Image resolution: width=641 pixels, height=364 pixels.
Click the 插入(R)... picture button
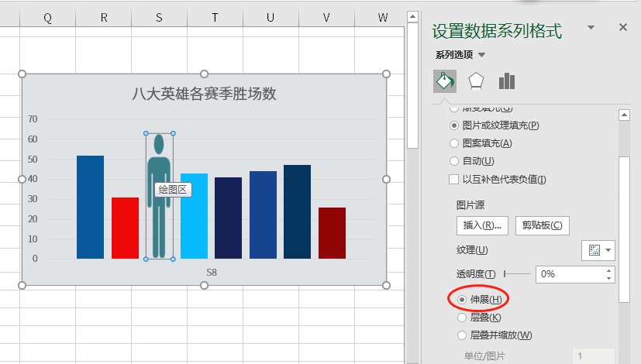[482, 225]
